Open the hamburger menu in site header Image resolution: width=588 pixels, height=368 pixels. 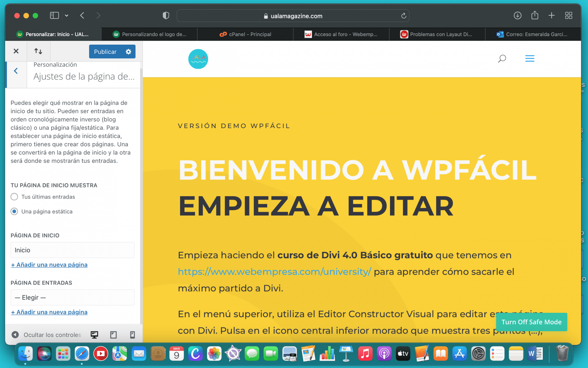pyautogui.click(x=529, y=59)
